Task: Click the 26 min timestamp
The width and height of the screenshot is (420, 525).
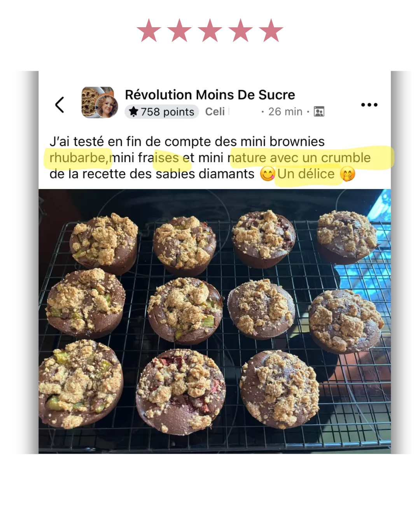Action: click(285, 112)
